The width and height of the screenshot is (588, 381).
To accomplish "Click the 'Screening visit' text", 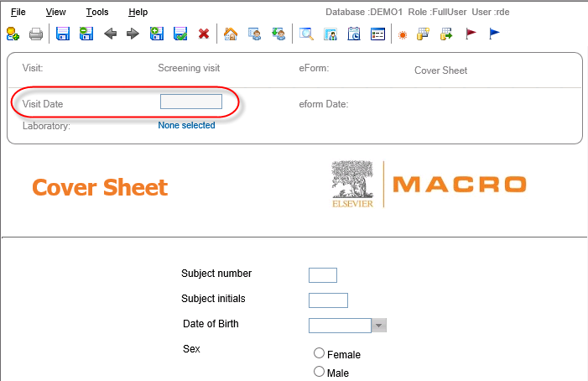I will tap(189, 68).
